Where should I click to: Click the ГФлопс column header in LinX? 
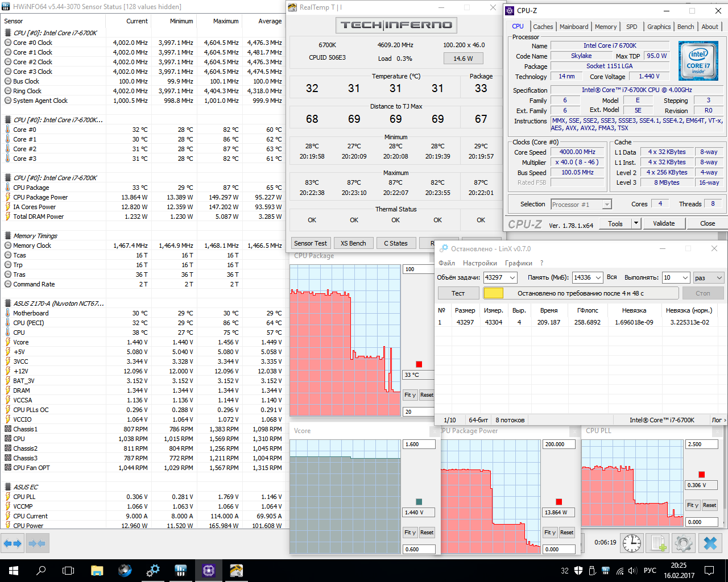click(x=588, y=310)
